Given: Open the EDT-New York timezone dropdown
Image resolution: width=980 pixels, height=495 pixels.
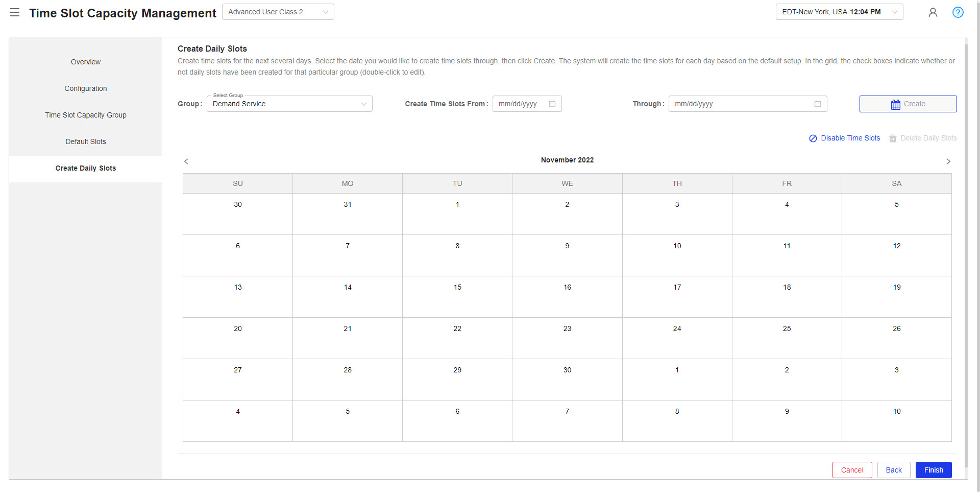Looking at the screenshot, I should pos(894,12).
